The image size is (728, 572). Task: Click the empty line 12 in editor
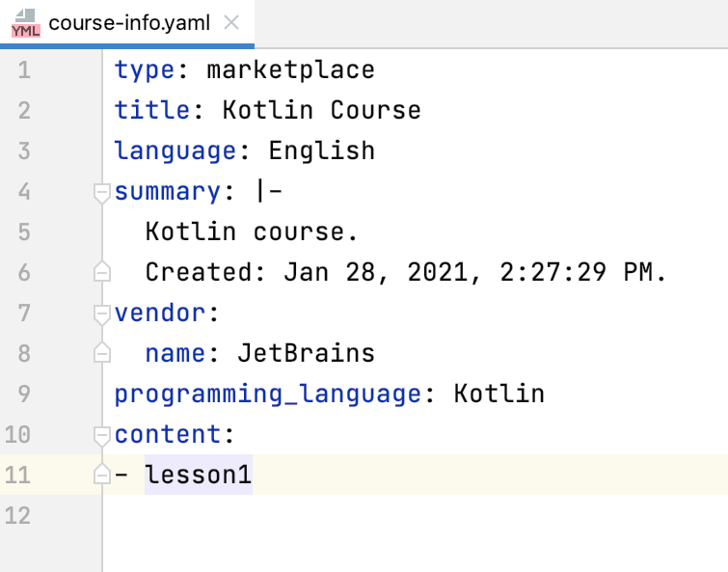click(386, 516)
